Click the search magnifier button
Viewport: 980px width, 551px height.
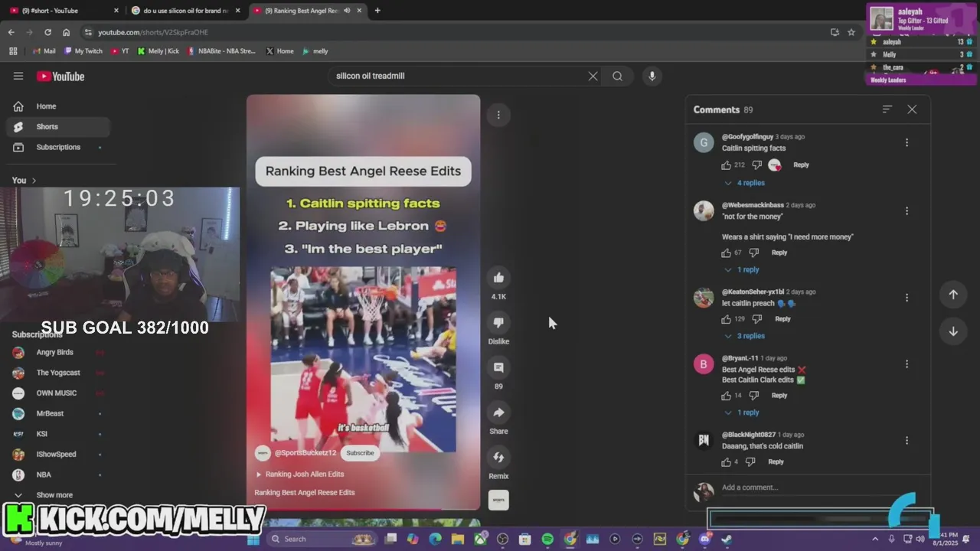617,76
